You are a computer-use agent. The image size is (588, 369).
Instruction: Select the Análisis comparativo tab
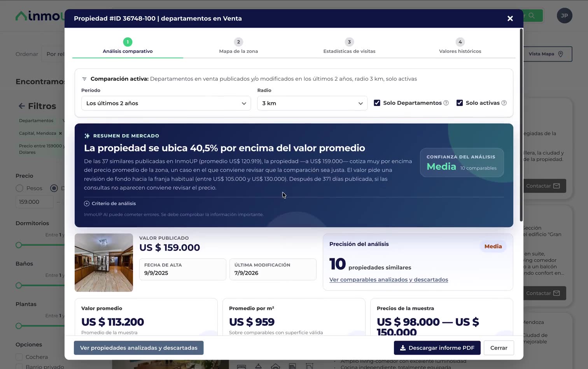128,46
